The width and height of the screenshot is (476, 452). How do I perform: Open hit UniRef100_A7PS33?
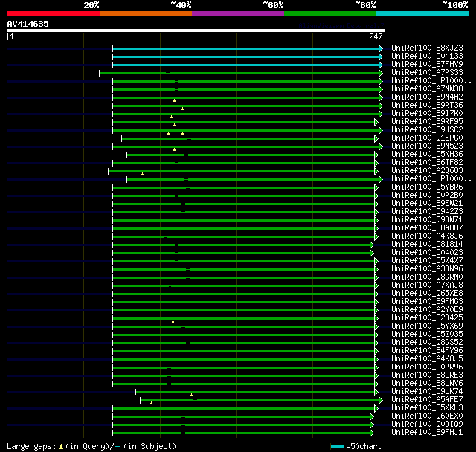[x=427, y=73]
